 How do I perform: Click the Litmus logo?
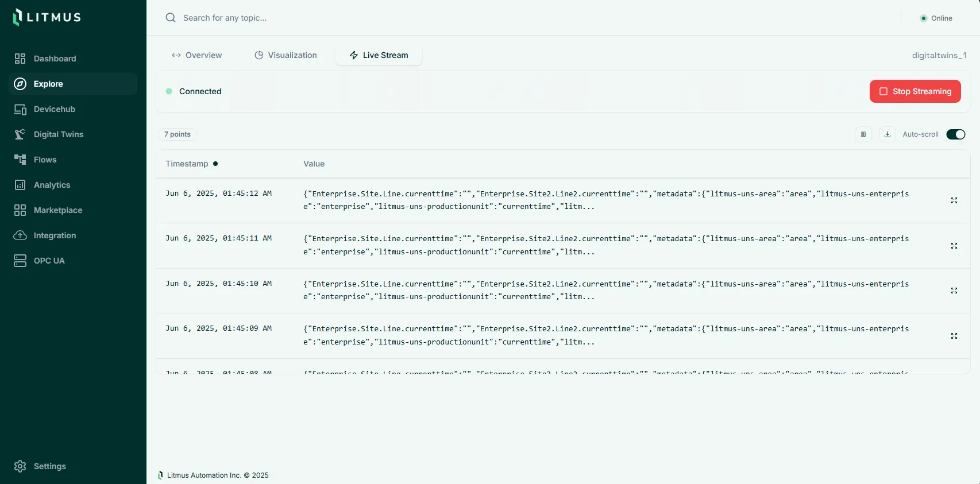(47, 17)
